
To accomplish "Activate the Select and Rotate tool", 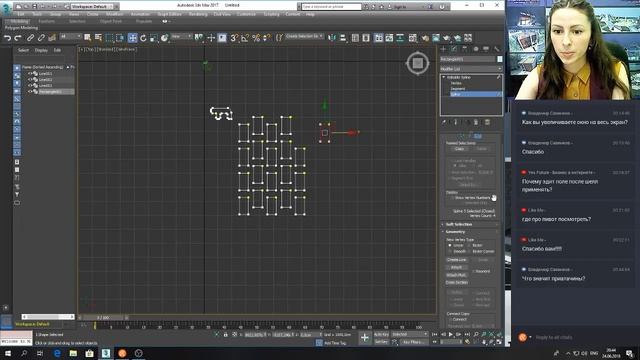I will point(143,38).
